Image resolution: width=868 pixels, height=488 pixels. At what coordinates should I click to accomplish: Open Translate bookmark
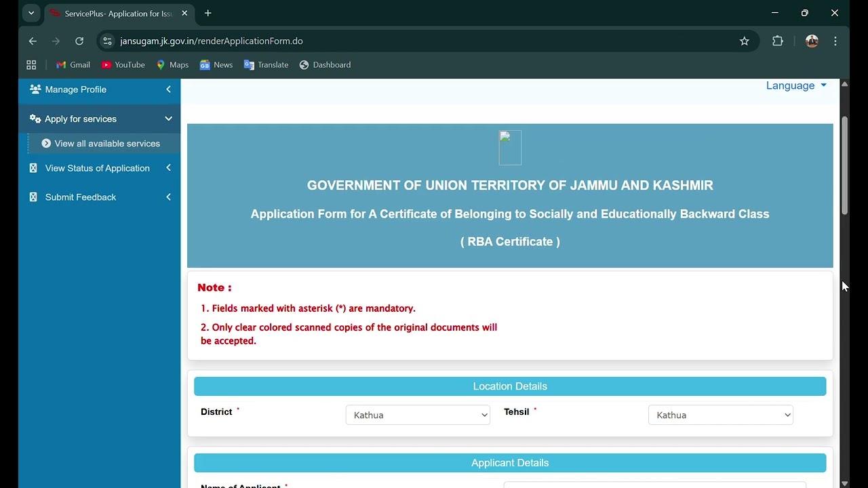266,65
